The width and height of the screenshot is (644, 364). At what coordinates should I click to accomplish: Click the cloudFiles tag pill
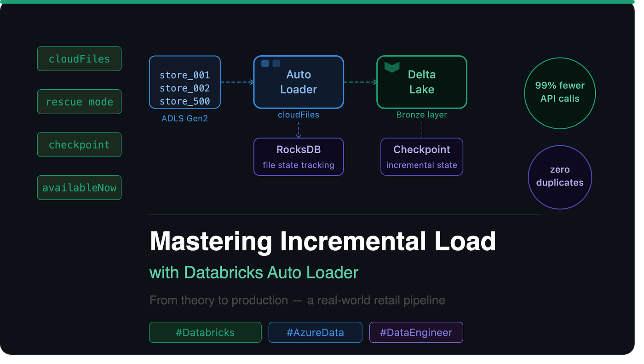tap(79, 59)
